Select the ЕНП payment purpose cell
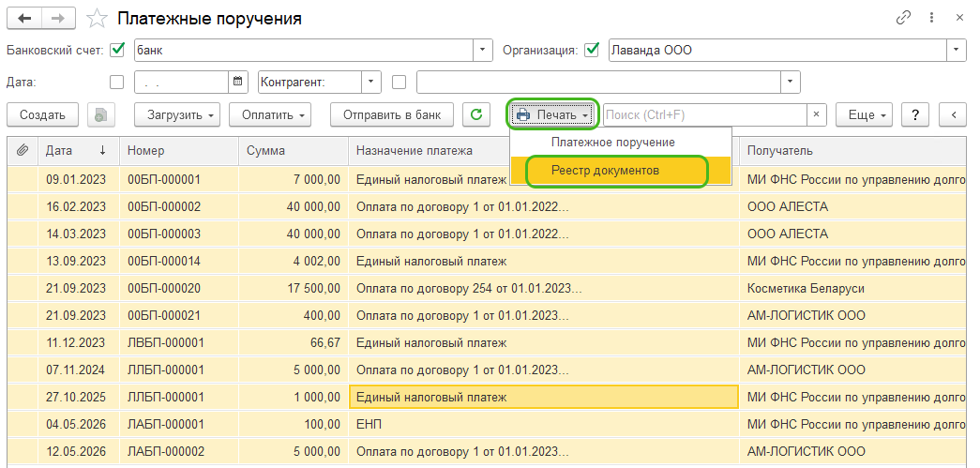This screenshot has width=980, height=468. pos(544,424)
